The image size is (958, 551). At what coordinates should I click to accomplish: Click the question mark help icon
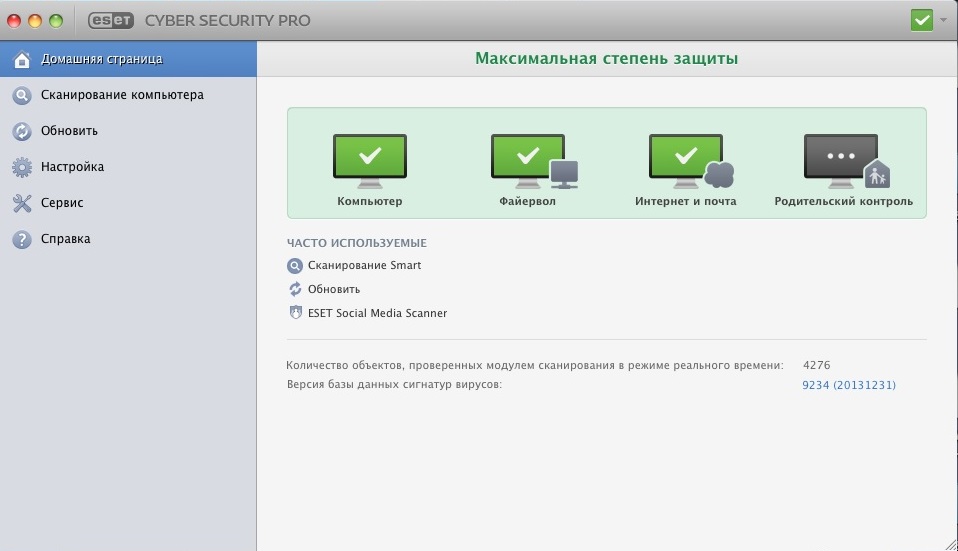coord(21,239)
